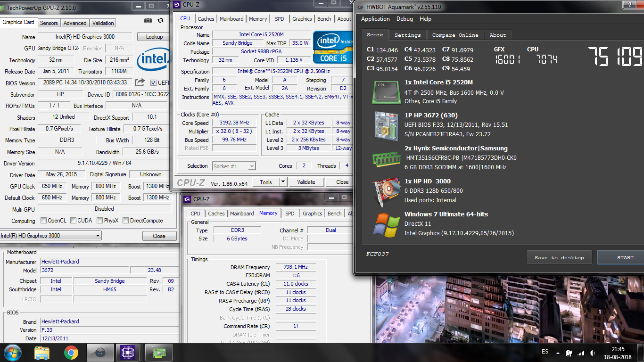Open the Windows Start menu orb
Image resolution: width=644 pixels, height=362 pixels.
[12, 353]
